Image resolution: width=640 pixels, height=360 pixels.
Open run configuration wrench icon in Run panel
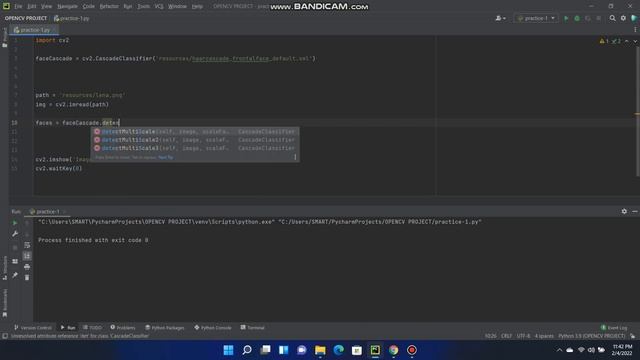click(15, 234)
